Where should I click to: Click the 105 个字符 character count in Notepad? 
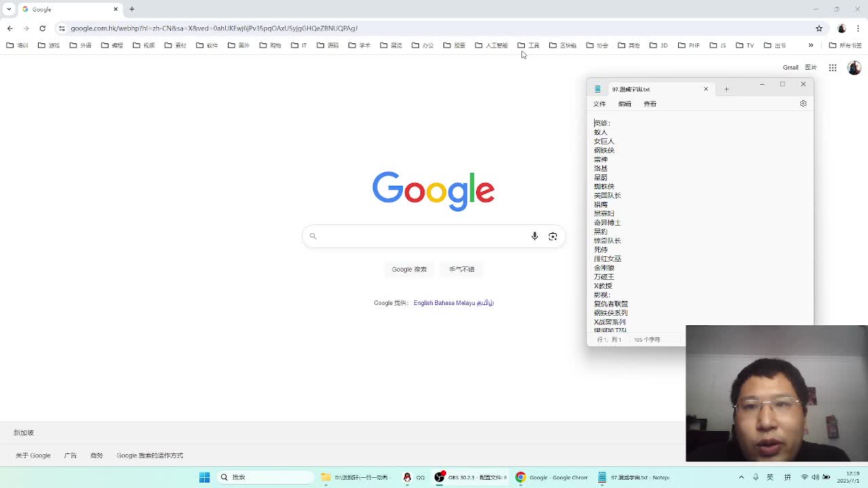pyautogui.click(x=647, y=340)
